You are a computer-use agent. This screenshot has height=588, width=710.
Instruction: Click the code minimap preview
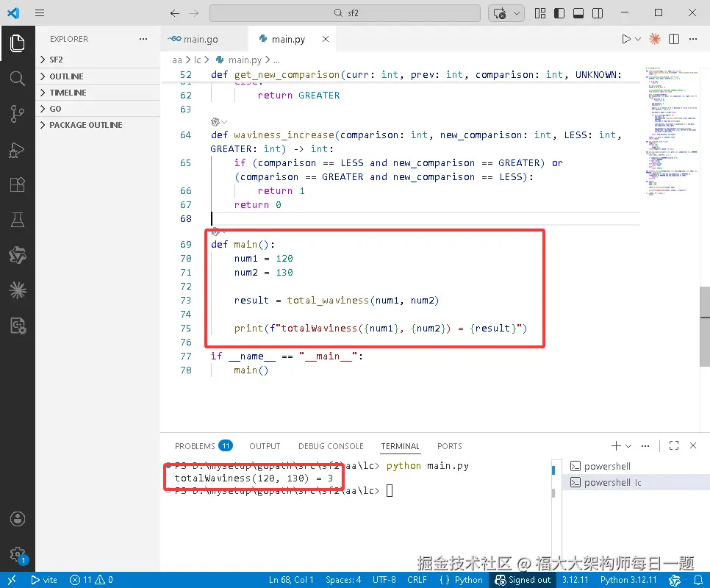pyautogui.click(x=672, y=132)
